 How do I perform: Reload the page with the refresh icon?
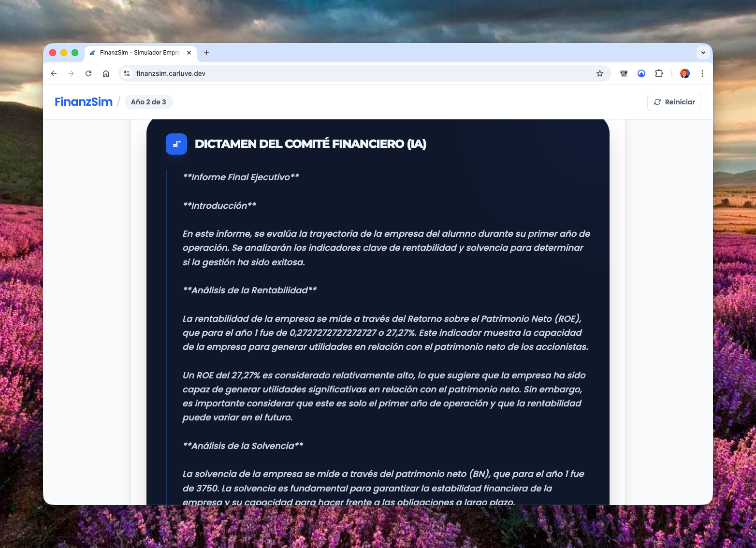click(x=88, y=73)
